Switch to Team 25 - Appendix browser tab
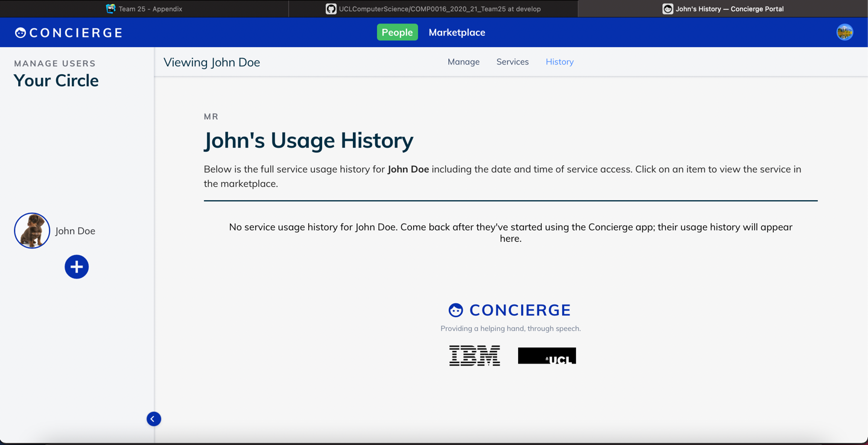The height and width of the screenshot is (445, 868). tap(144, 8)
